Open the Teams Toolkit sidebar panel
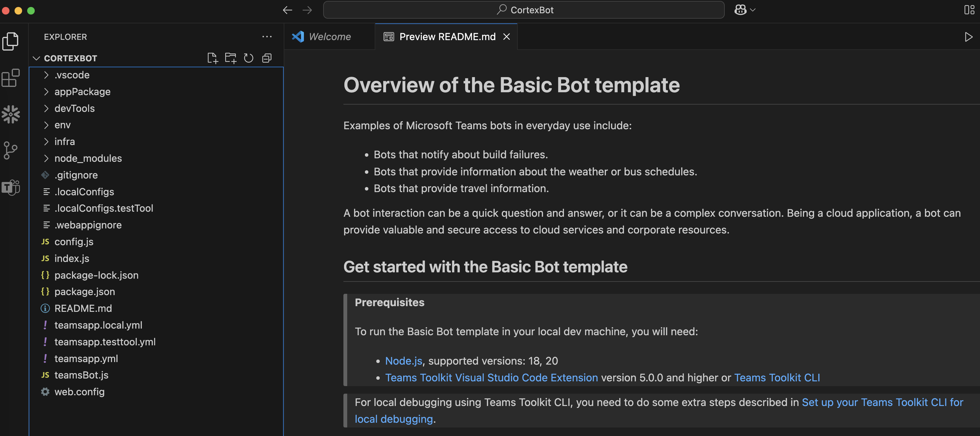Screen dimensions: 980x436 pyautogui.click(x=11, y=187)
